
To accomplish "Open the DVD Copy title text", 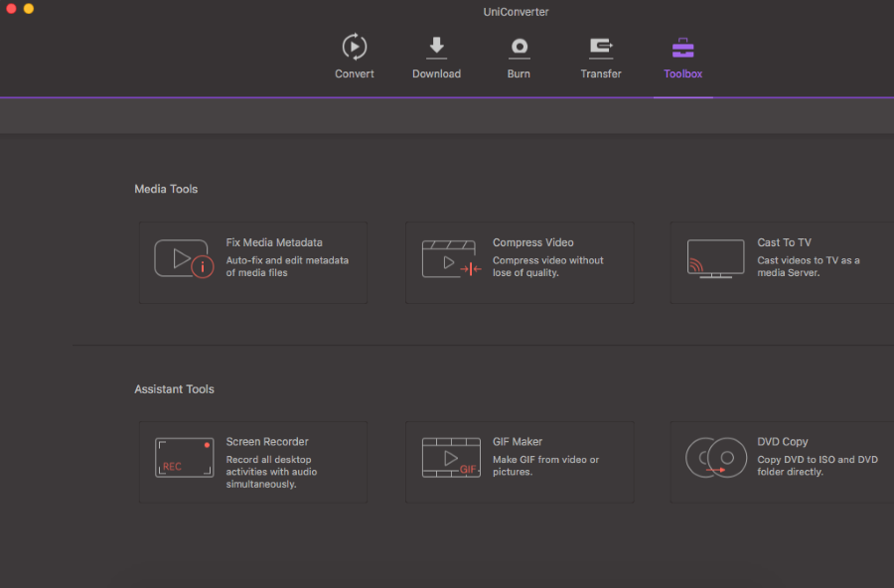I will (x=783, y=442).
